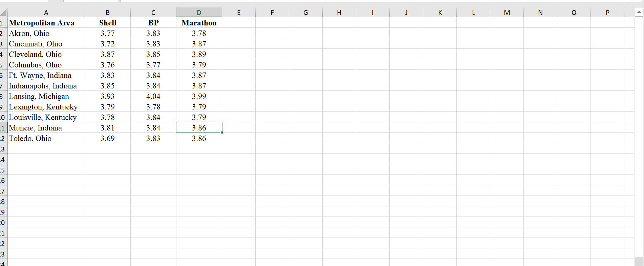Select column E header
The width and height of the screenshot is (644, 266).
tap(239, 13)
